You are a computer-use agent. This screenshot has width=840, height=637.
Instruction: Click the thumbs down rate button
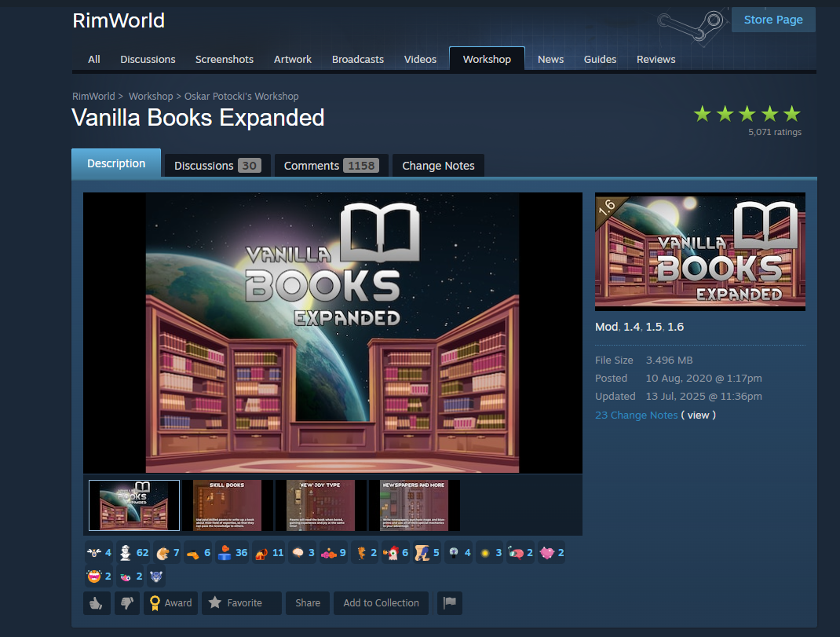[126, 603]
